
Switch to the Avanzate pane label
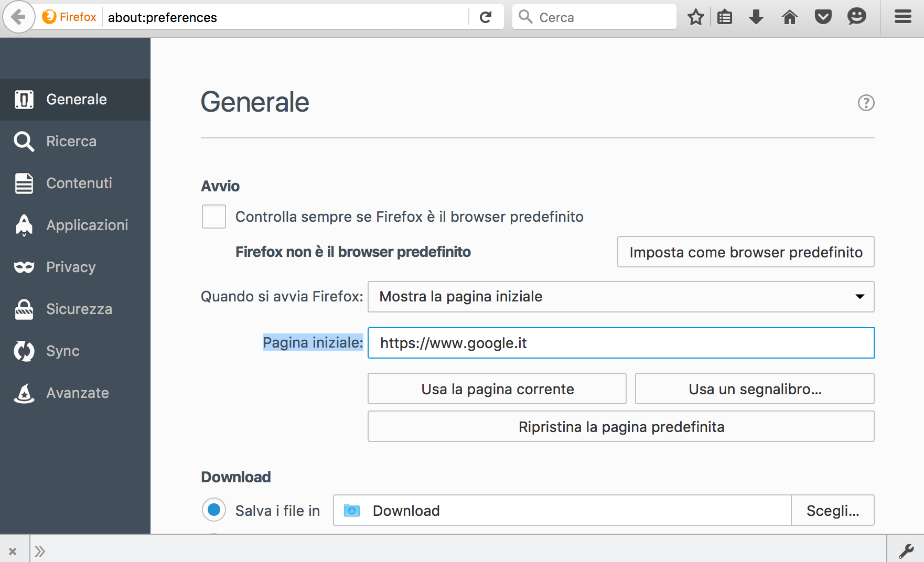(78, 393)
